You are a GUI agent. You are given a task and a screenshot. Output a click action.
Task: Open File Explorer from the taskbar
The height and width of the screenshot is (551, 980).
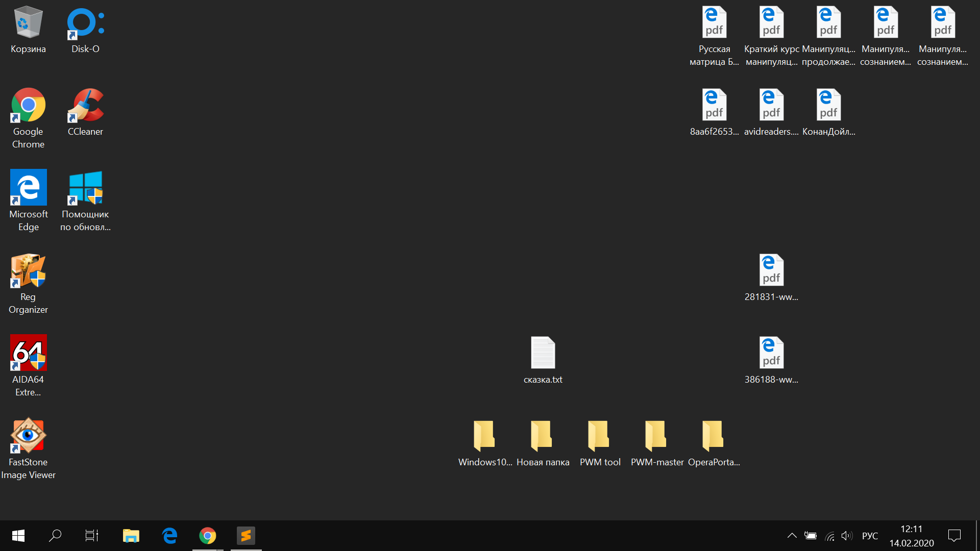[131, 536]
